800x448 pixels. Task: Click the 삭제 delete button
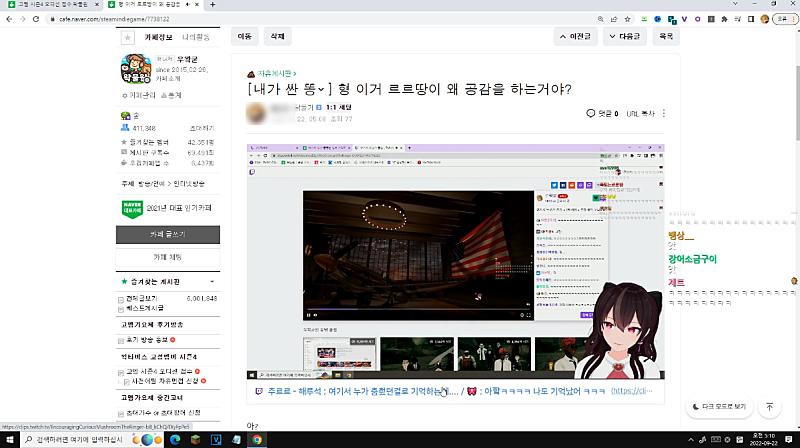[277, 36]
